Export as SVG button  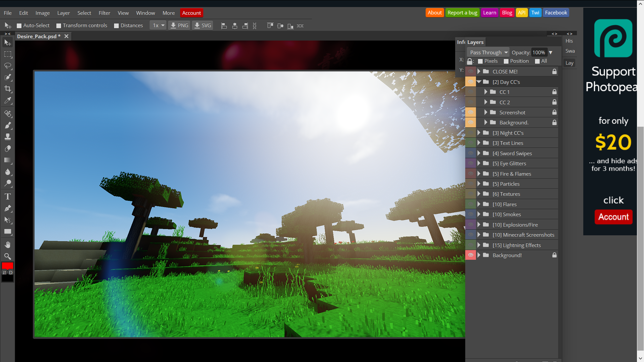pos(203,25)
